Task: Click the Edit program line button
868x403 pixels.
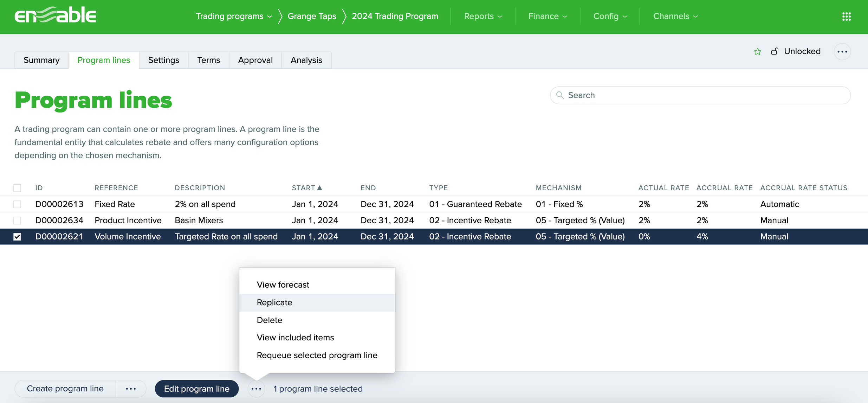Action: (x=196, y=389)
